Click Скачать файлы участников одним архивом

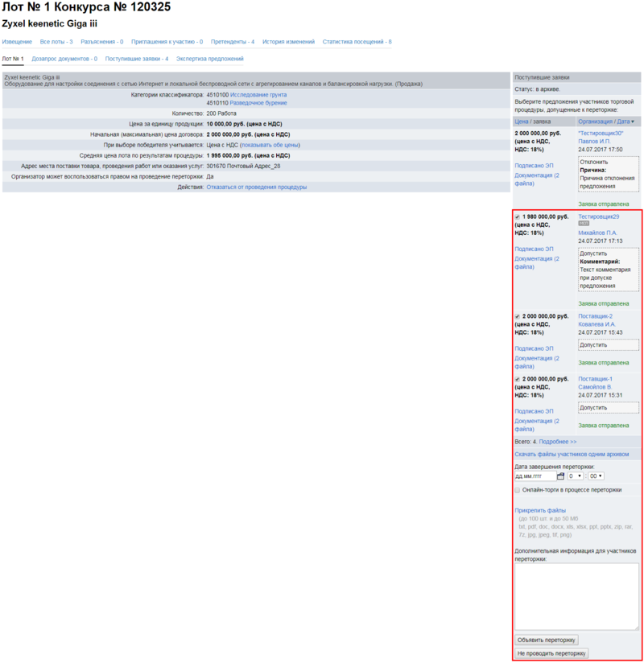pos(572,454)
